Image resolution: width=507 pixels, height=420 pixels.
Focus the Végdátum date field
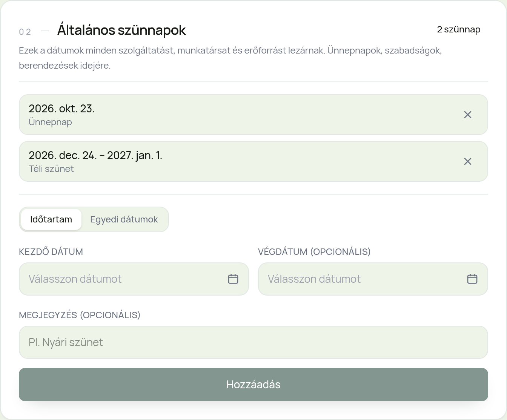point(373,279)
